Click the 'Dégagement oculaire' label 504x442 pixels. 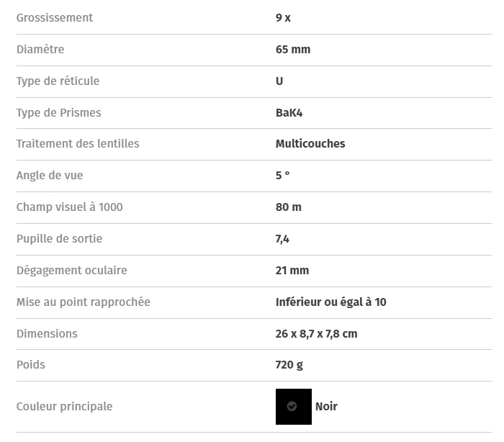coord(72,271)
